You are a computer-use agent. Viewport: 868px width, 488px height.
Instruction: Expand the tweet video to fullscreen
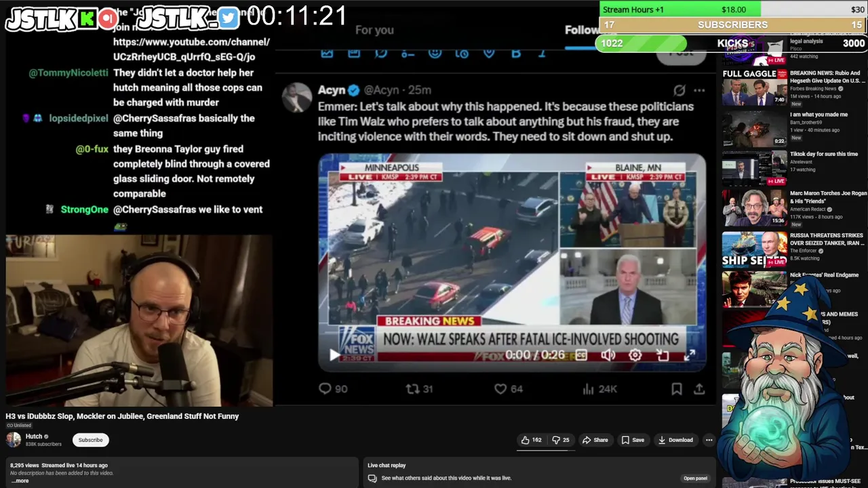click(x=690, y=354)
